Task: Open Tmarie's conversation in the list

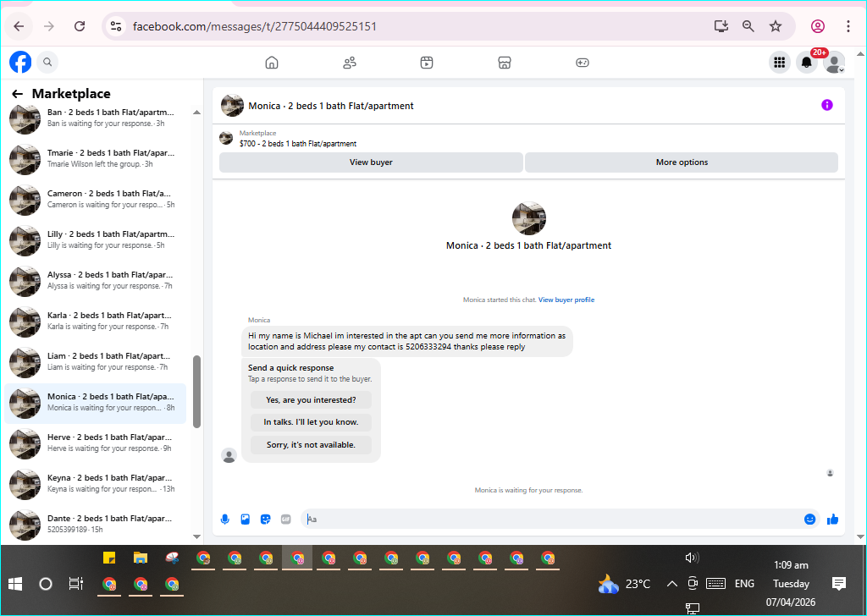Action: 95,158
